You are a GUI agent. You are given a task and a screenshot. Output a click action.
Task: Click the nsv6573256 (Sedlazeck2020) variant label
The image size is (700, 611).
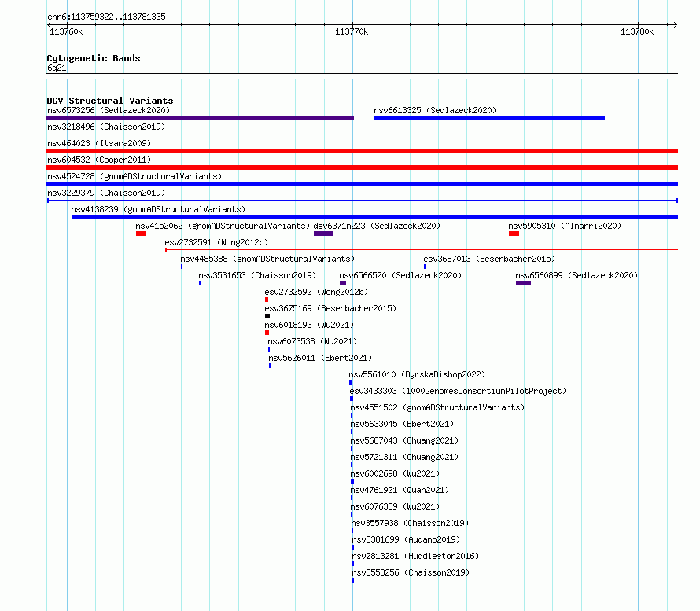click(109, 110)
